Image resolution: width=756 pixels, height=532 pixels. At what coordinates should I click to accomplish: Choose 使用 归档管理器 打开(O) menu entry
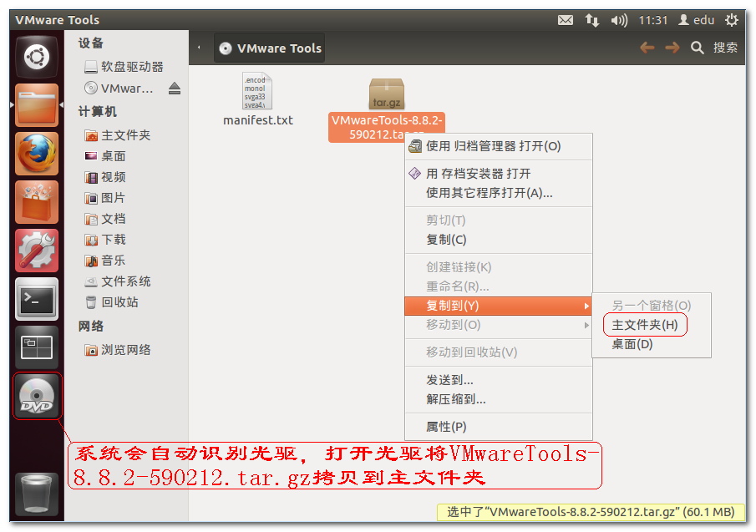click(x=498, y=146)
